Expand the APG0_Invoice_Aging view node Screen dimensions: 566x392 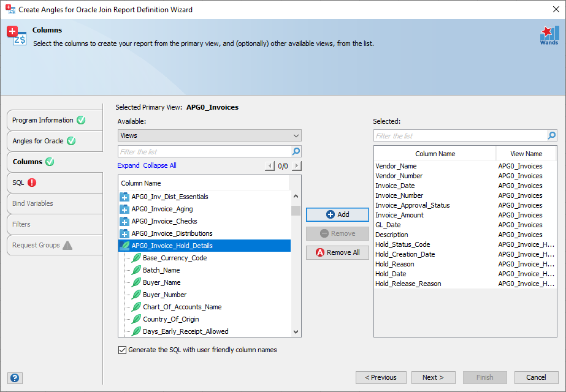pos(124,209)
